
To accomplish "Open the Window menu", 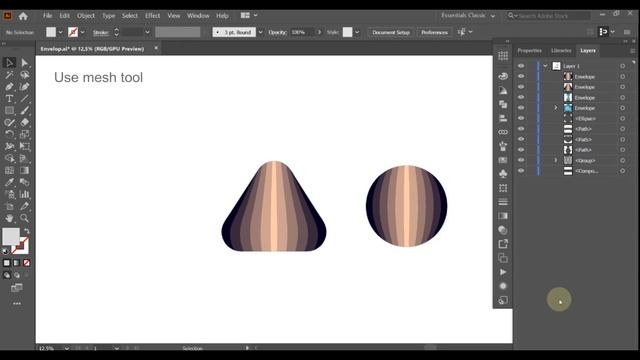I will click(x=198, y=16).
